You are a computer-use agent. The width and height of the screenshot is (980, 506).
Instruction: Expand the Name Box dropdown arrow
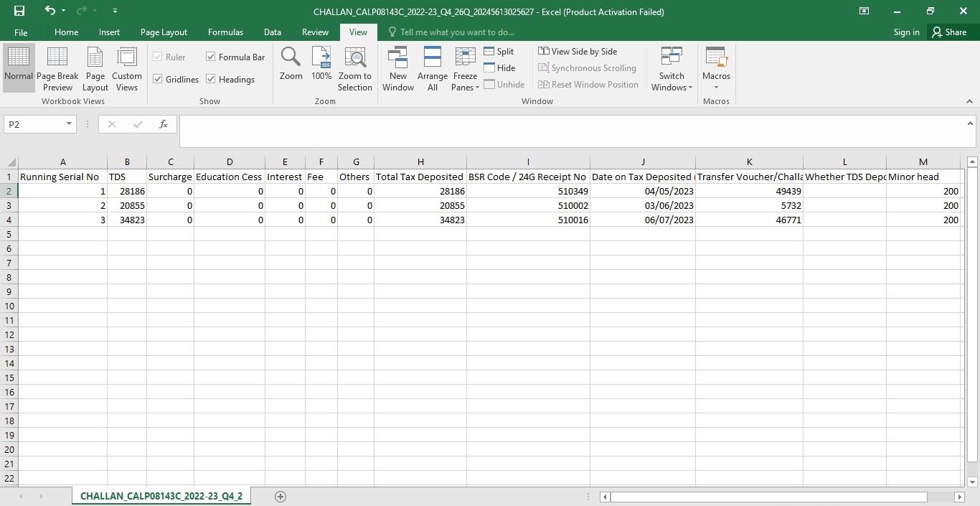(69, 124)
